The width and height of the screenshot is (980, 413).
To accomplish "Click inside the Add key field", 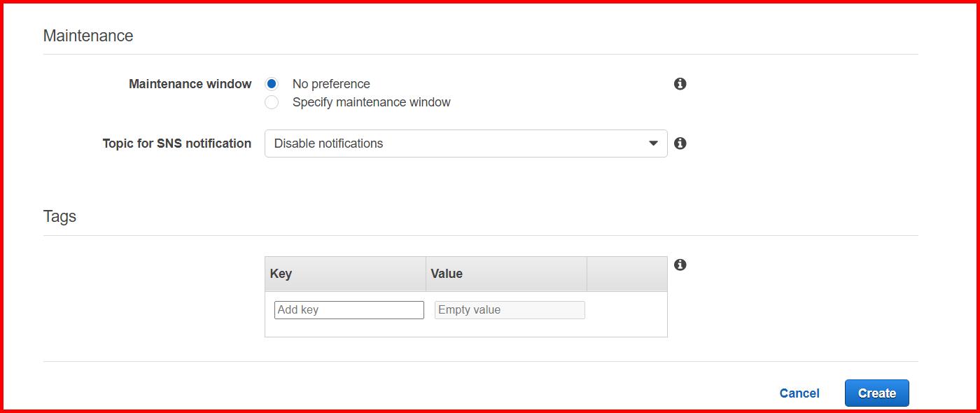I will [x=348, y=309].
